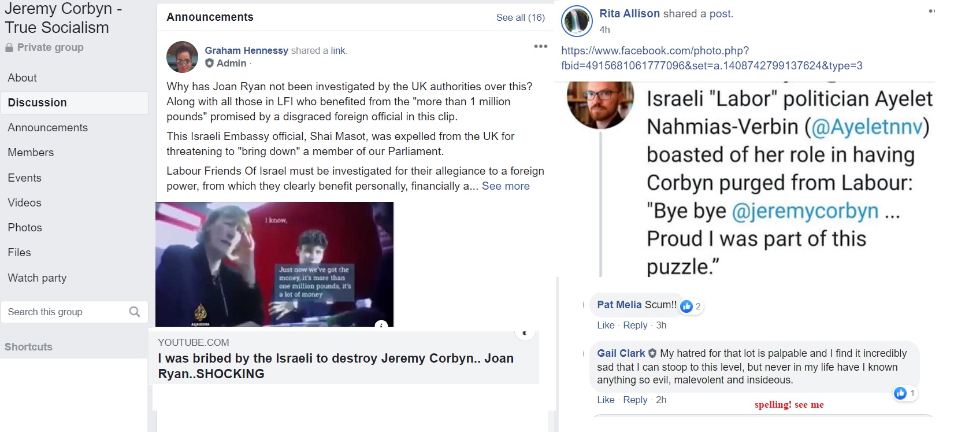
Task: Open Graham Hennessy's post options menu
Action: 540,46
